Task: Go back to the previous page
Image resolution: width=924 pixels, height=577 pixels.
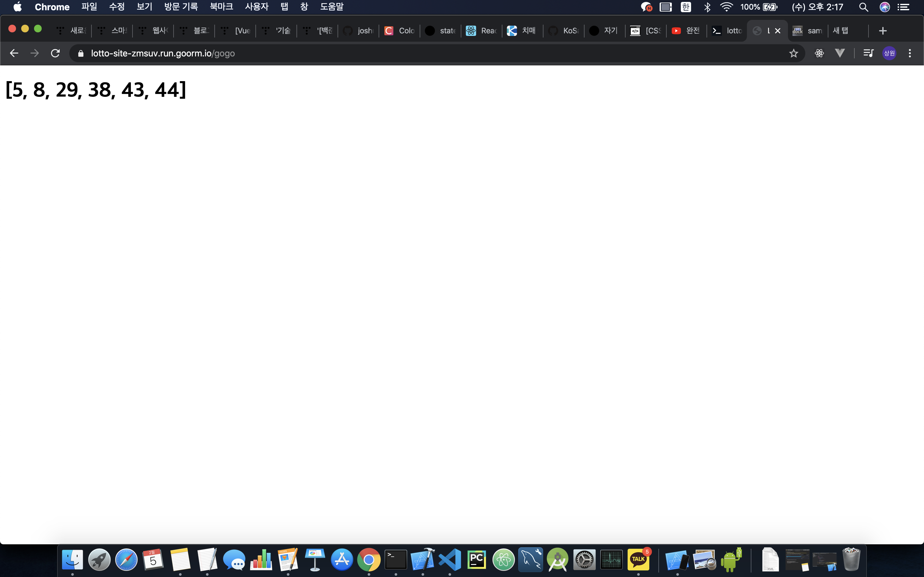Action: pos(14,53)
